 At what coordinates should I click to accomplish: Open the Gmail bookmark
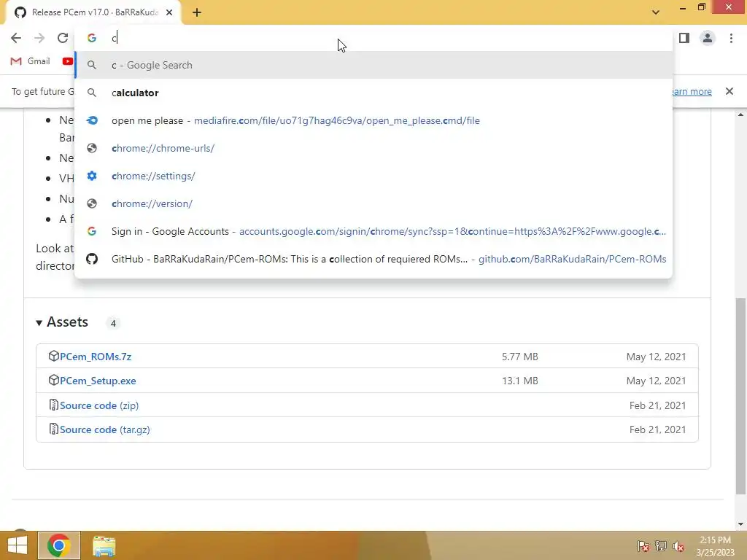[x=31, y=61]
